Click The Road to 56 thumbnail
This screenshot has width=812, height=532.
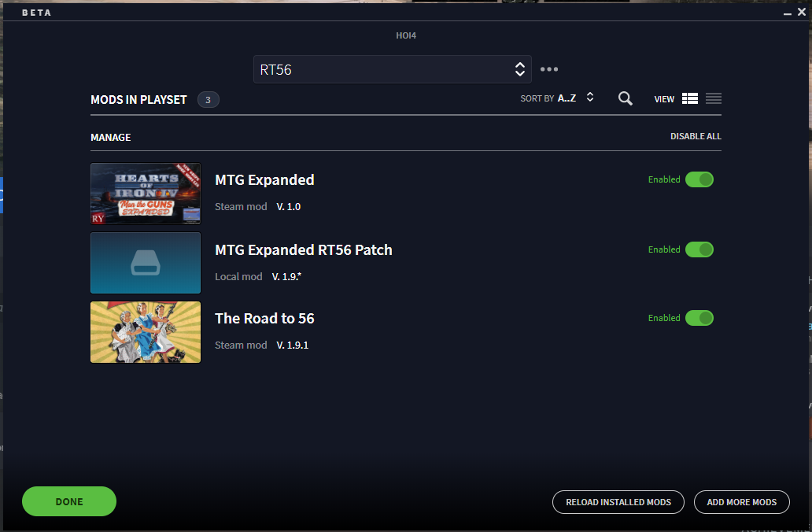(x=146, y=332)
